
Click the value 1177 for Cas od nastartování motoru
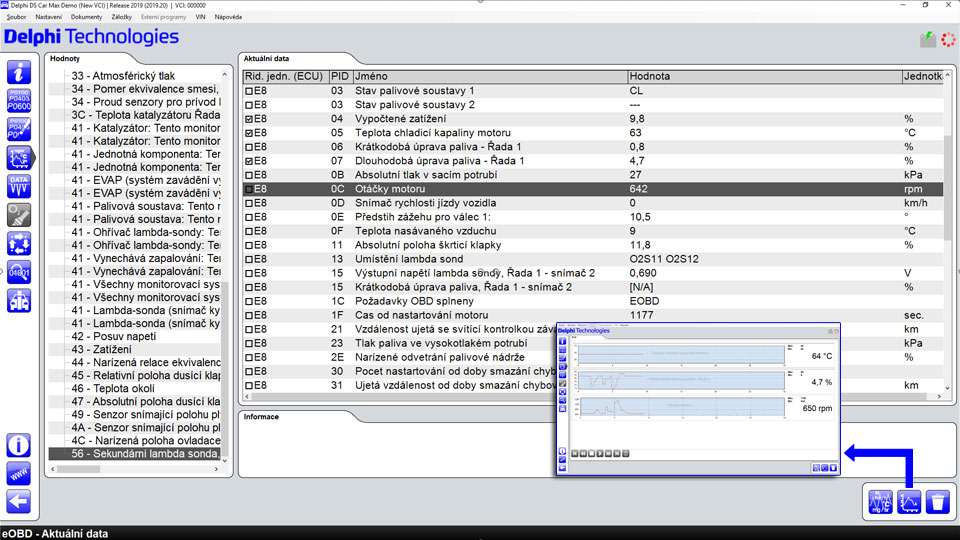[641, 315]
